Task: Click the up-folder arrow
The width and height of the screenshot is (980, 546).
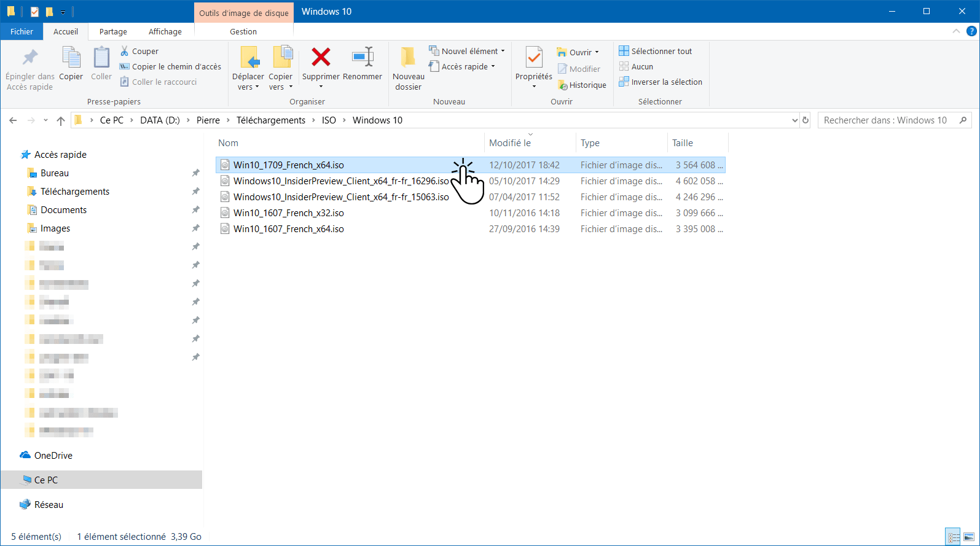Action: point(60,120)
